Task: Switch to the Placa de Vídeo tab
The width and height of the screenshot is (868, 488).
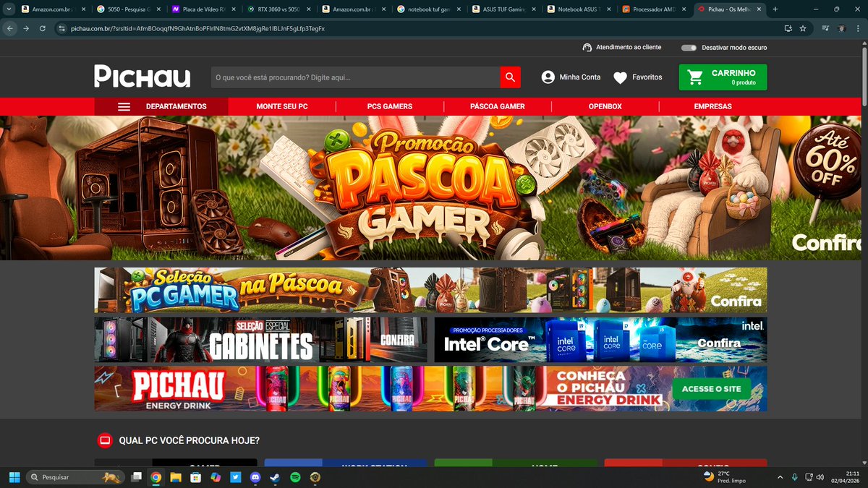Action: point(203,9)
